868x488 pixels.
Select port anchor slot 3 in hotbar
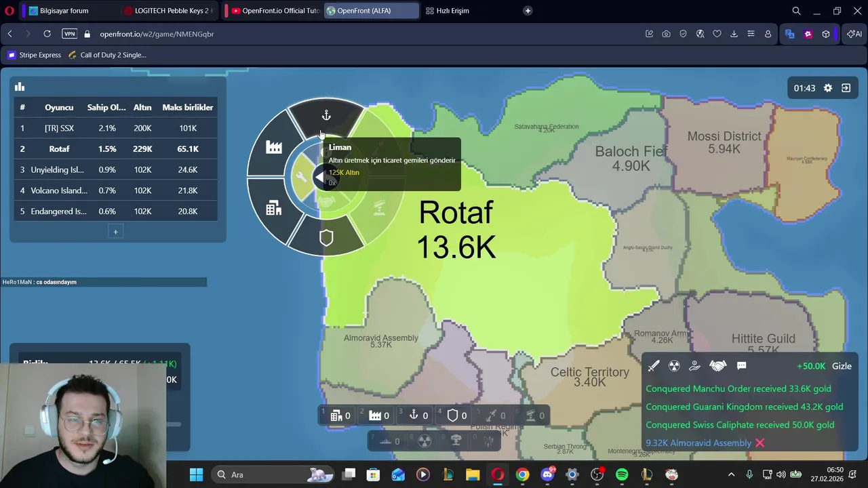pos(416,415)
